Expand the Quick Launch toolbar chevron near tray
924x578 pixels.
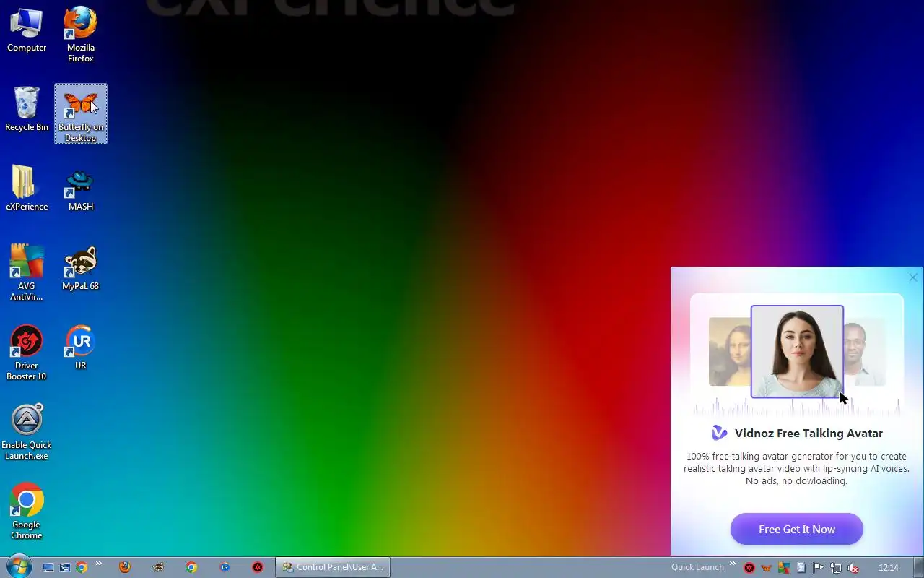(733, 564)
